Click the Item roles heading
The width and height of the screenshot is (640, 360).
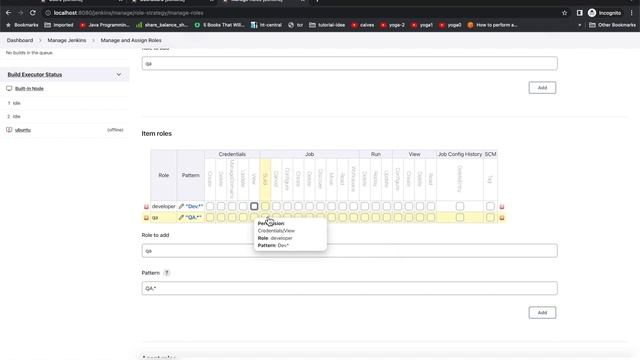[x=156, y=133]
